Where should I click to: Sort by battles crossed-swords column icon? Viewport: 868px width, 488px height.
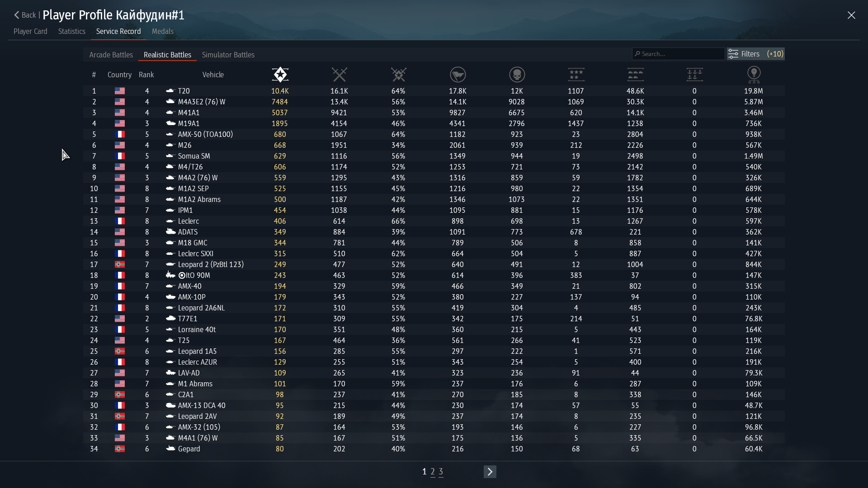(x=339, y=75)
